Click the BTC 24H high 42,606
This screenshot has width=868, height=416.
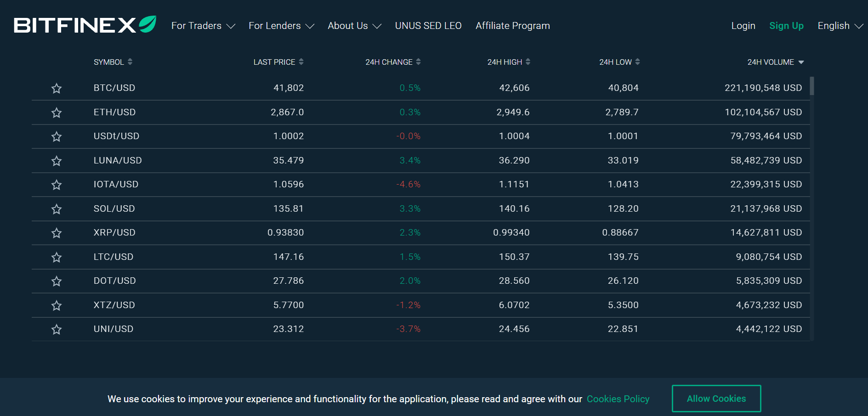514,88
